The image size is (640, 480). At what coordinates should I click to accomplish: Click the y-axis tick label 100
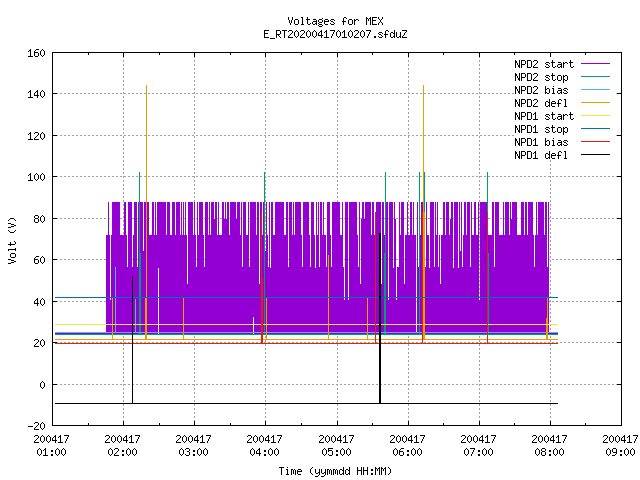tap(36, 177)
